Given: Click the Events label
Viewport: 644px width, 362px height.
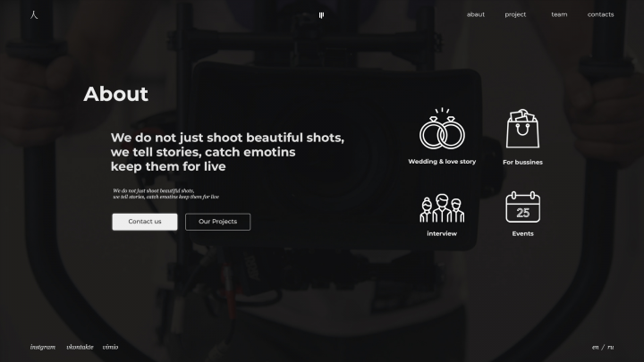Looking at the screenshot, I should (523, 233).
